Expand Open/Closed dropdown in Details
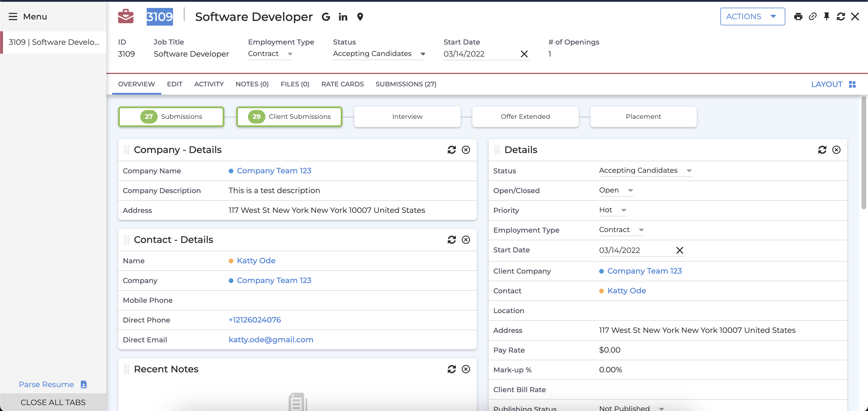The image size is (868, 411). pyautogui.click(x=616, y=190)
